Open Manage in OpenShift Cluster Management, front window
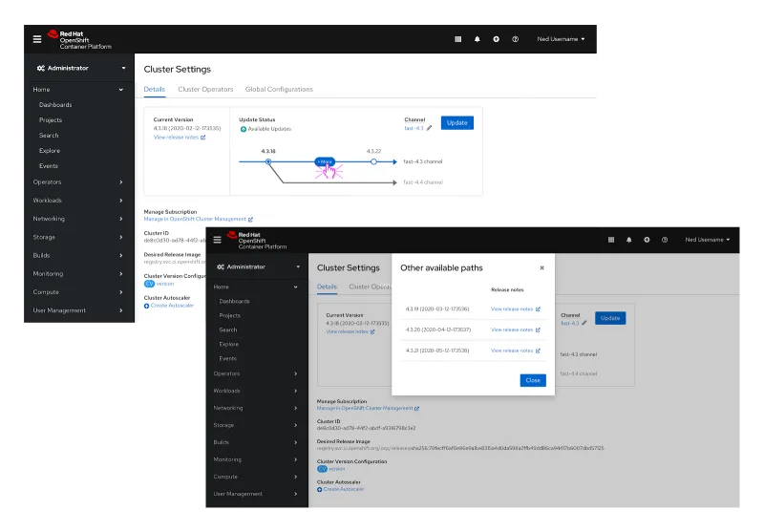This screenshot has width=764, height=532. 368,408
